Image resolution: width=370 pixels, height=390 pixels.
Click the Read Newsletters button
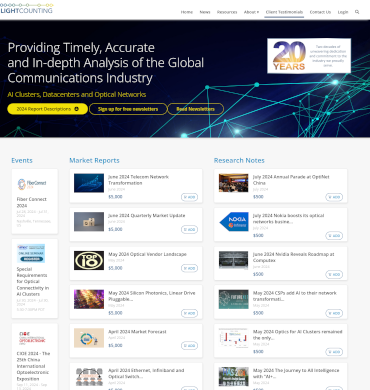195,109
